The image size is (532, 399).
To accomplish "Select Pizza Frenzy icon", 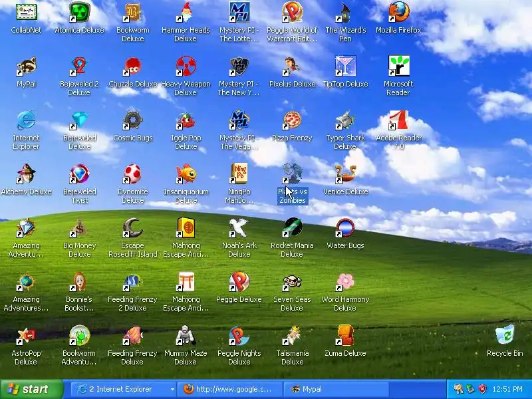I will coord(292,120).
